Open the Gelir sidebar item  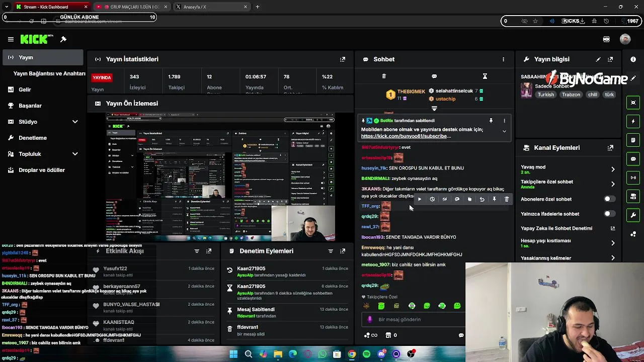(43, 89)
